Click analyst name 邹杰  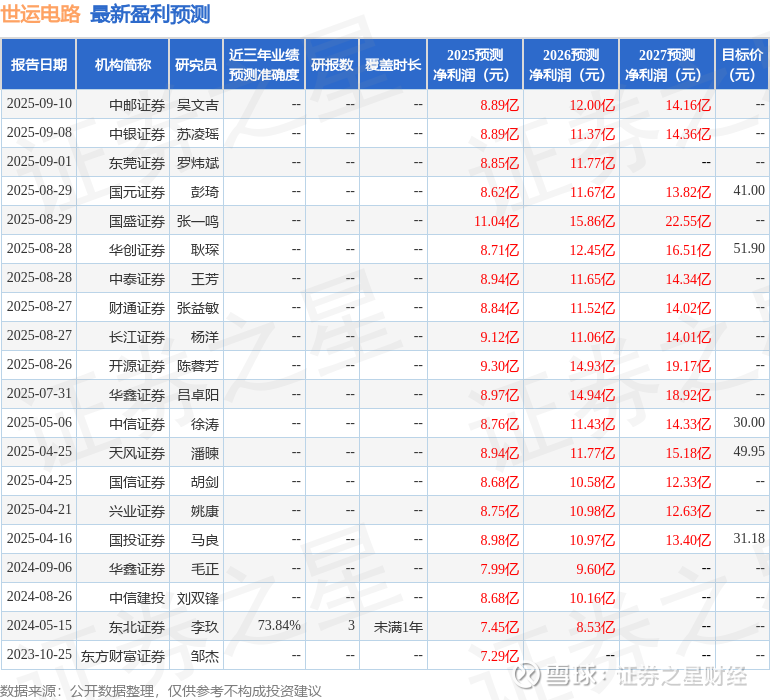(x=205, y=656)
